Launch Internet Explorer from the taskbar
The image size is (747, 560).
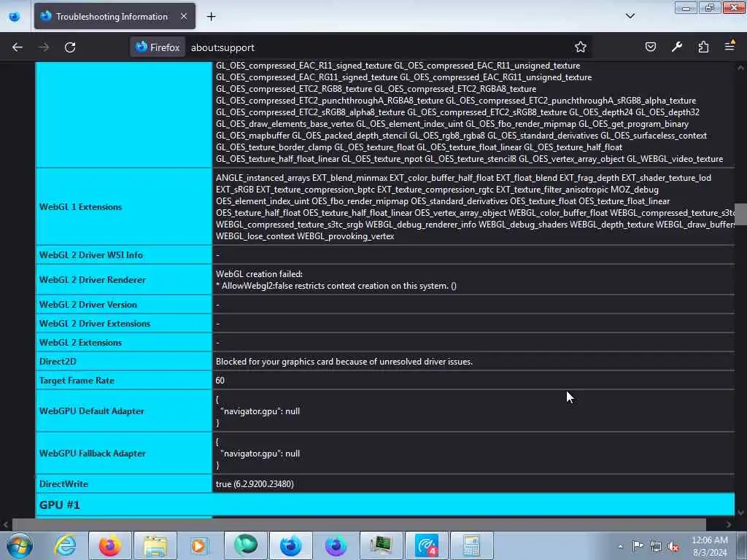pos(65,545)
